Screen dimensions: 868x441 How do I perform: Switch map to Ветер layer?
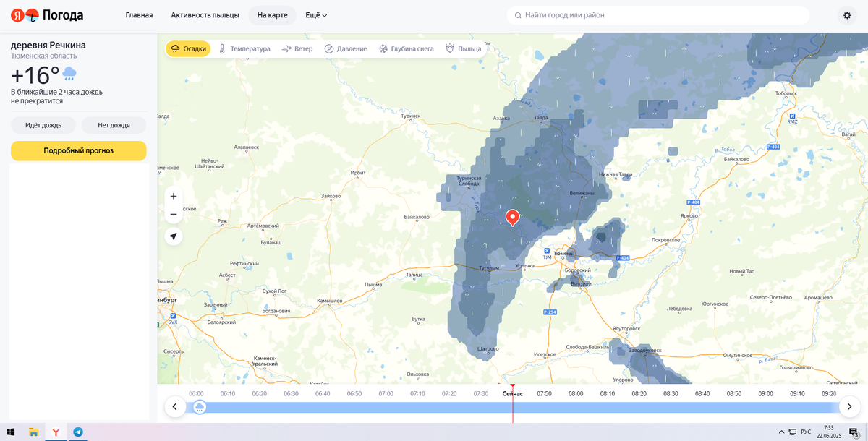(x=297, y=48)
